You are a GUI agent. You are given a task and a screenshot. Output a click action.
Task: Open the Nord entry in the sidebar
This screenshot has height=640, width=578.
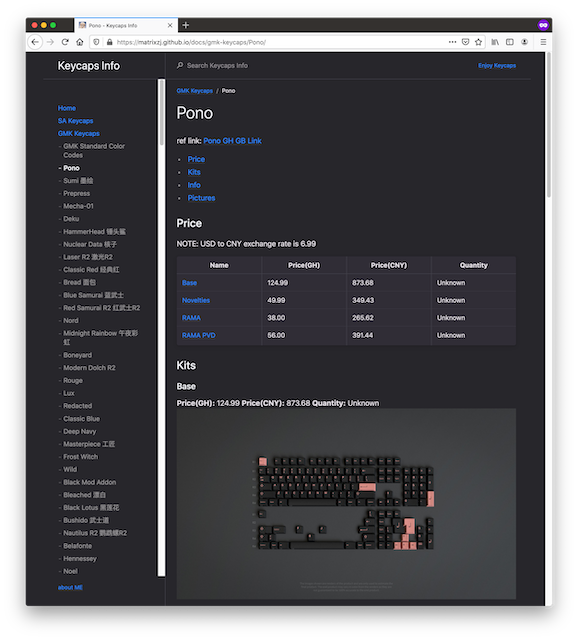[x=71, y=320]
